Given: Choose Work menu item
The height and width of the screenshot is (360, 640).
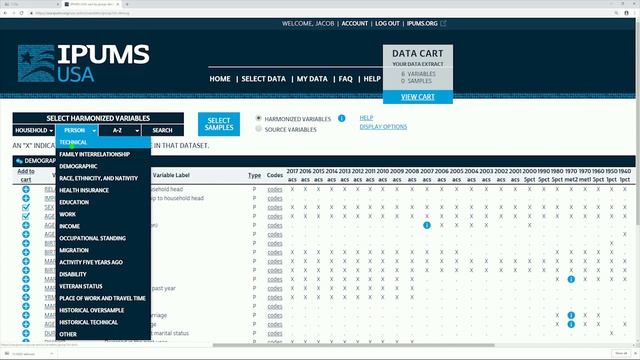Looking at the screenshot, I should coord(103,214).
